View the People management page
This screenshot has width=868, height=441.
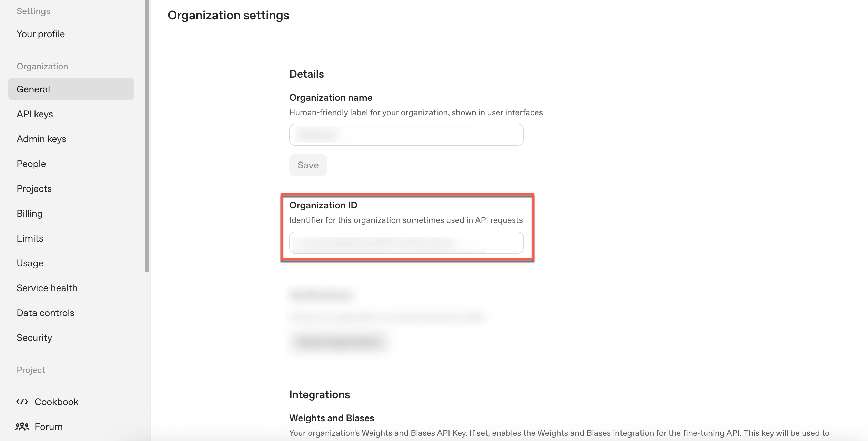point(31,164)
